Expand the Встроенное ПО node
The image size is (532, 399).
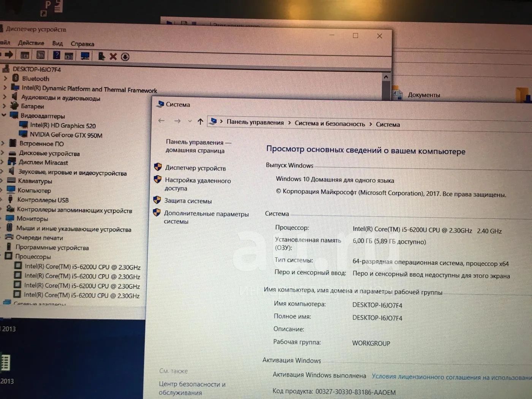[3, 143]
